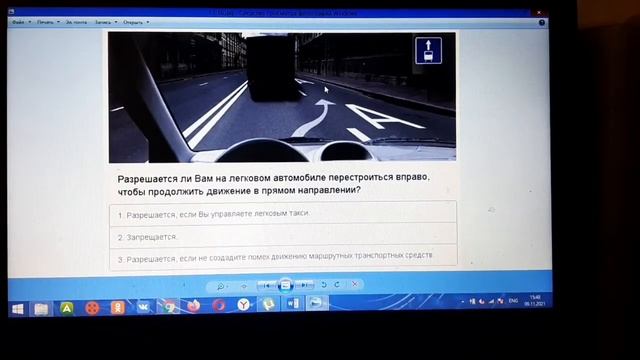Rotate picture counterclockwise
Viewport: 640px width, 360px height.
click(324, 284)
